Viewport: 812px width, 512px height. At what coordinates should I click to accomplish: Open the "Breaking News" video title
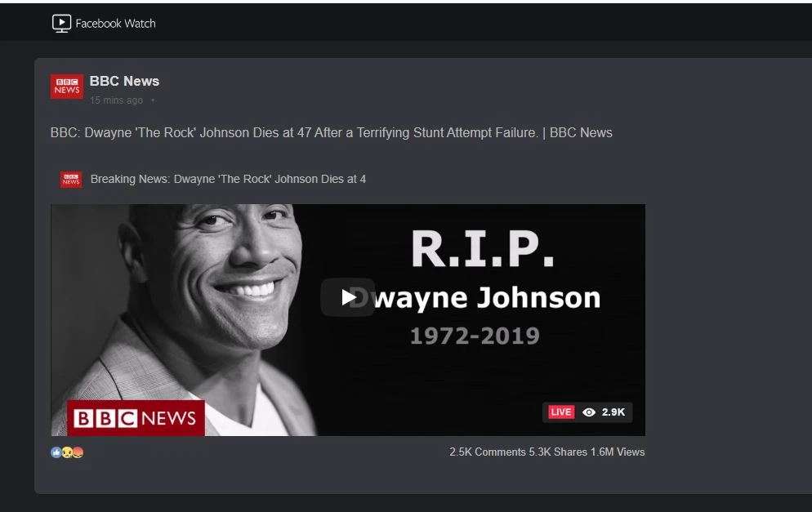click(x=228, y=179)
